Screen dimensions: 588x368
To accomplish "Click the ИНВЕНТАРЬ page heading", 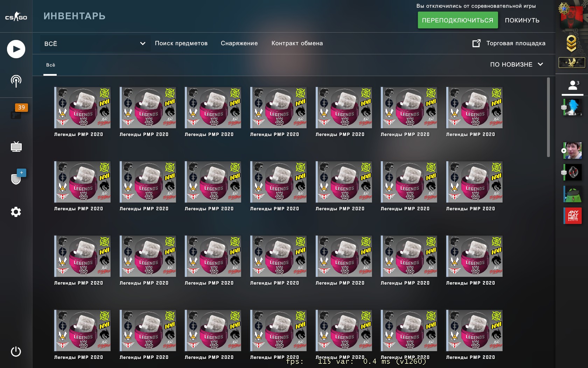I will [75, 16].
